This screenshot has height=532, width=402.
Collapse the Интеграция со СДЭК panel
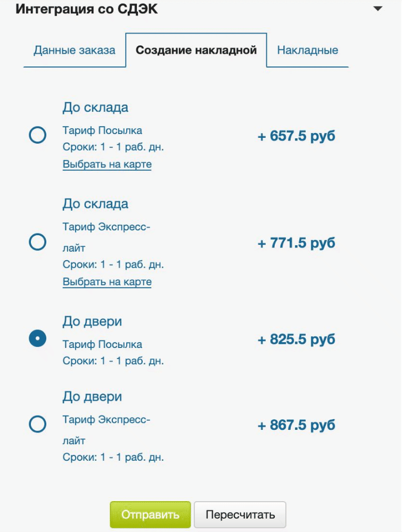click(378, 9)
